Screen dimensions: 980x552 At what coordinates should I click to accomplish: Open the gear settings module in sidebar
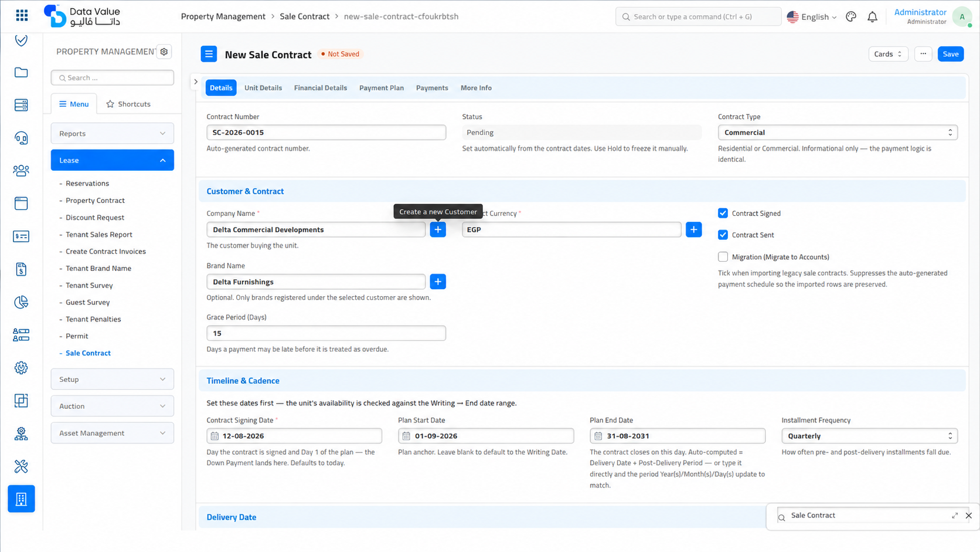point(21,368)
